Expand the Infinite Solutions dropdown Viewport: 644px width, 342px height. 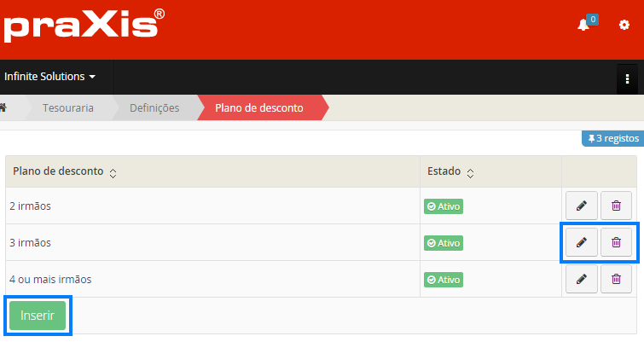[50, 77]
